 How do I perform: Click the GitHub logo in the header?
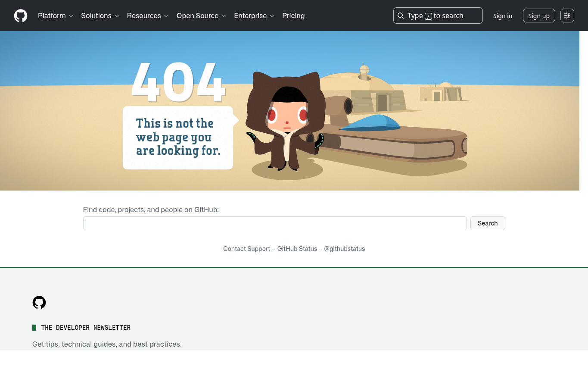point(21,16)
